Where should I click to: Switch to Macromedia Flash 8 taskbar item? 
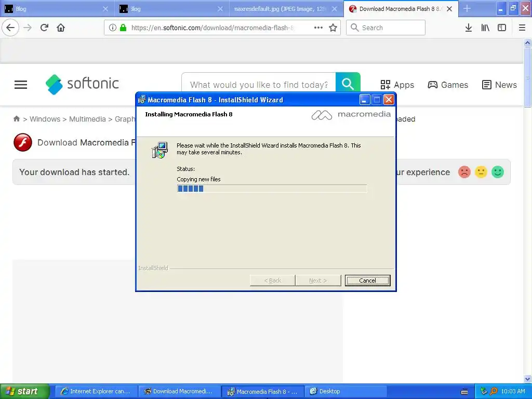coord(262,391)
